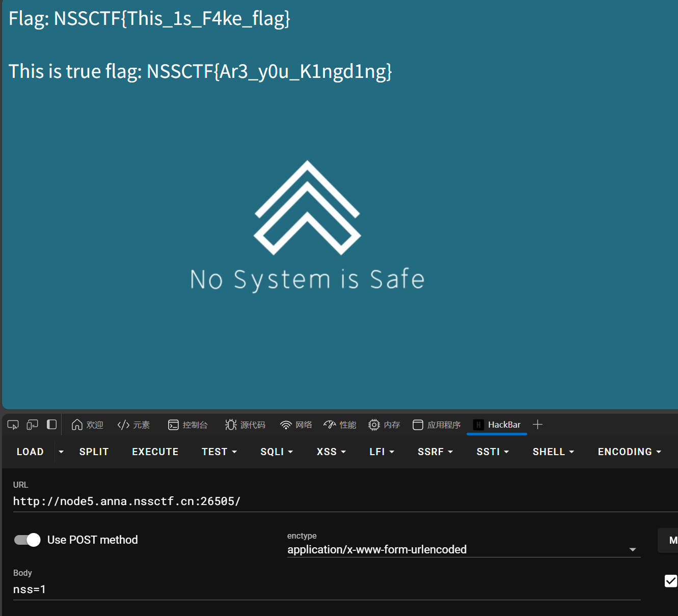Expand the ENCODING dropdown menu
Screen dimensions: 678x616
click(x=629, y=452)
